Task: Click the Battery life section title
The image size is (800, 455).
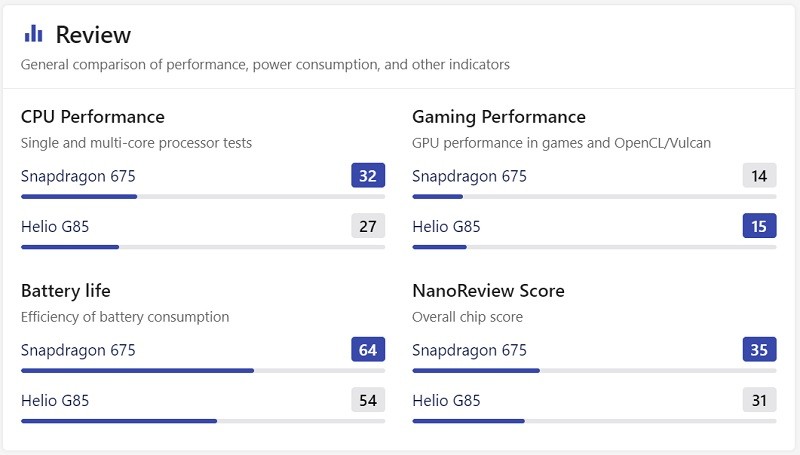Action: tap(66, 291)
